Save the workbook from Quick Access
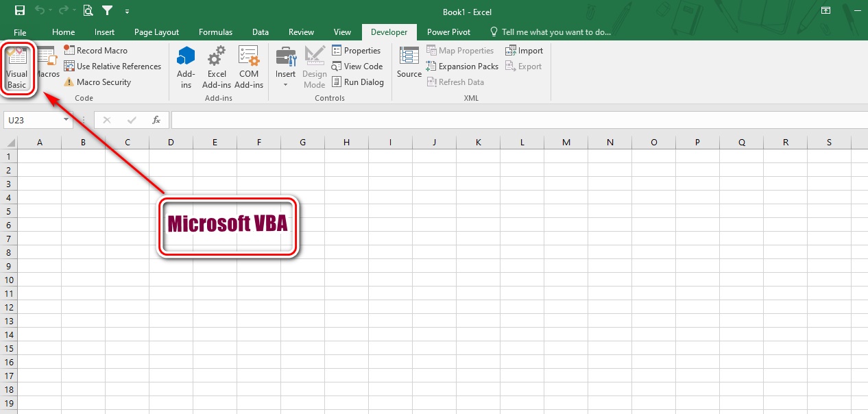Screen dimensions: 868x414 (20, 11)
